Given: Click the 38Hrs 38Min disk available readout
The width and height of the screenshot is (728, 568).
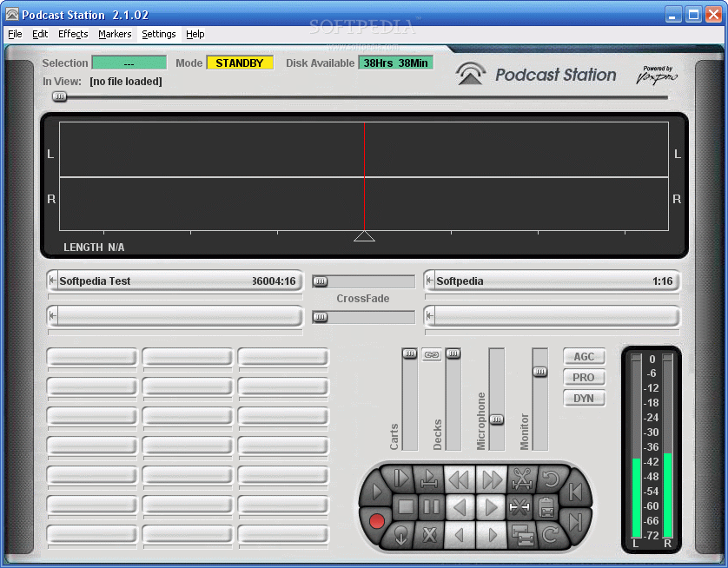Looking at the screenshot, I should (395, 63).
